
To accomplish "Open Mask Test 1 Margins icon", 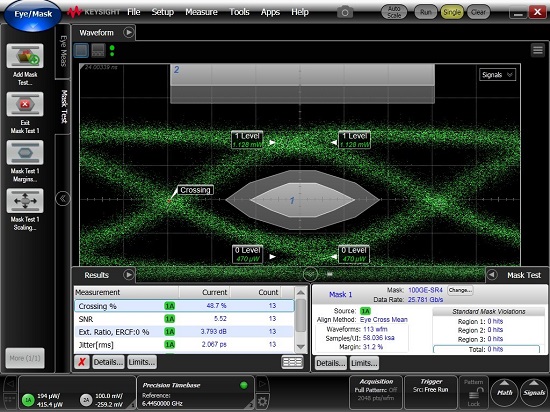I will 25,153.
